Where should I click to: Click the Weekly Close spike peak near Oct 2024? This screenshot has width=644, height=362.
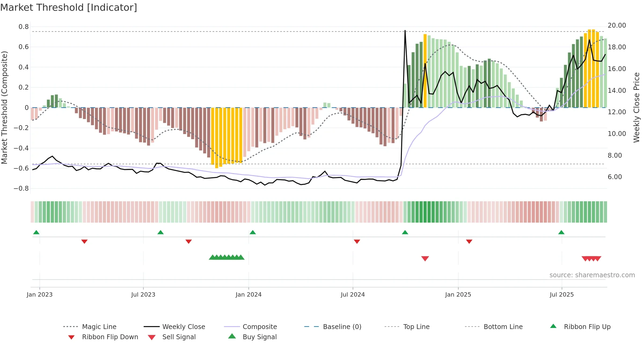point(405,31)
